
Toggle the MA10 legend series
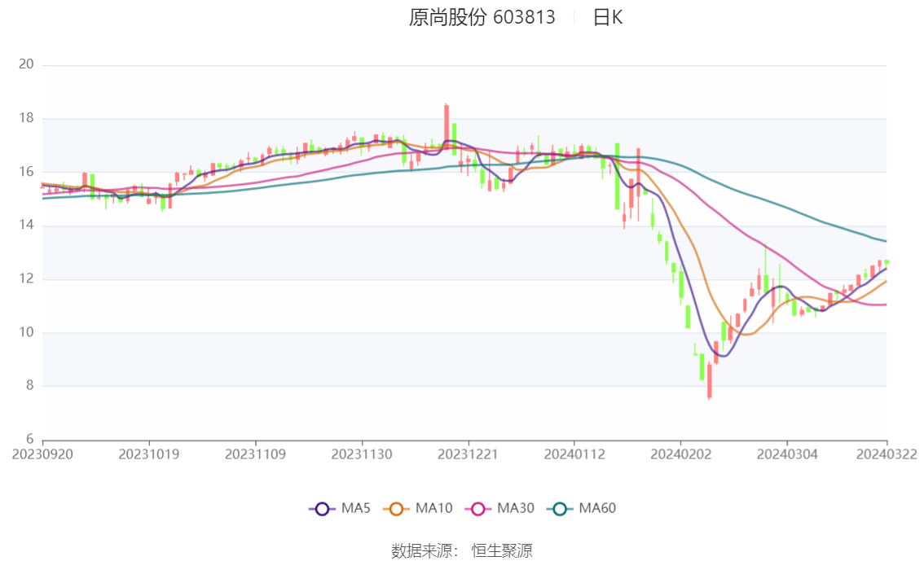418,509
